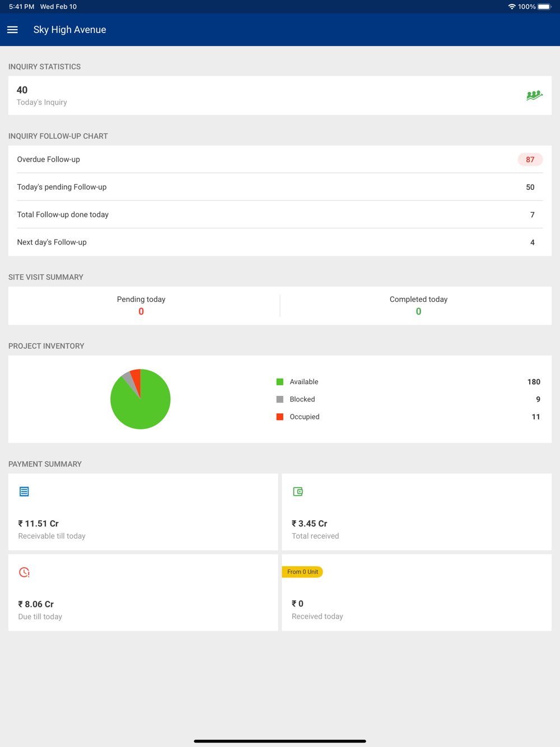
Task: Tap the yellow From 0 Unit tag
Action: click(302, 572)
